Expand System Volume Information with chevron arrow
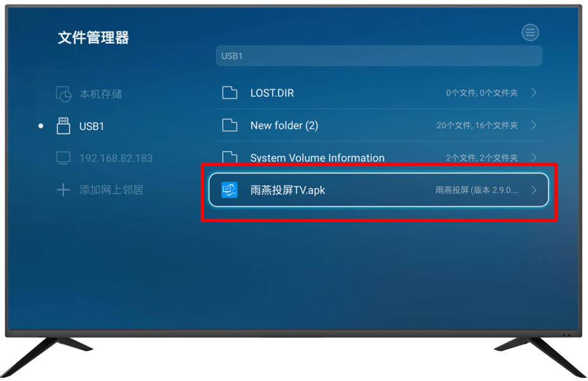Screen dimensions: 588x381 (x=534, y=157)
